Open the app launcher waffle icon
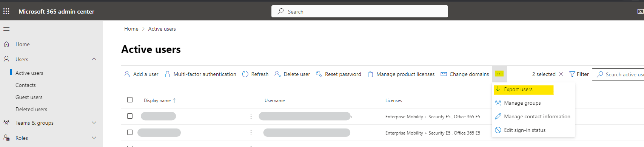Viewport: 644px width, 147px height. coord(6,11)
